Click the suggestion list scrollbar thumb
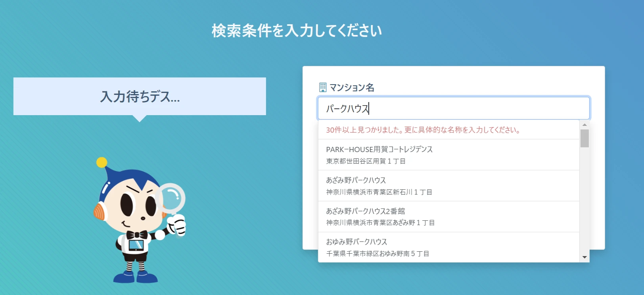Viewport: 644px width, 295px height. (x=585, y=138)
